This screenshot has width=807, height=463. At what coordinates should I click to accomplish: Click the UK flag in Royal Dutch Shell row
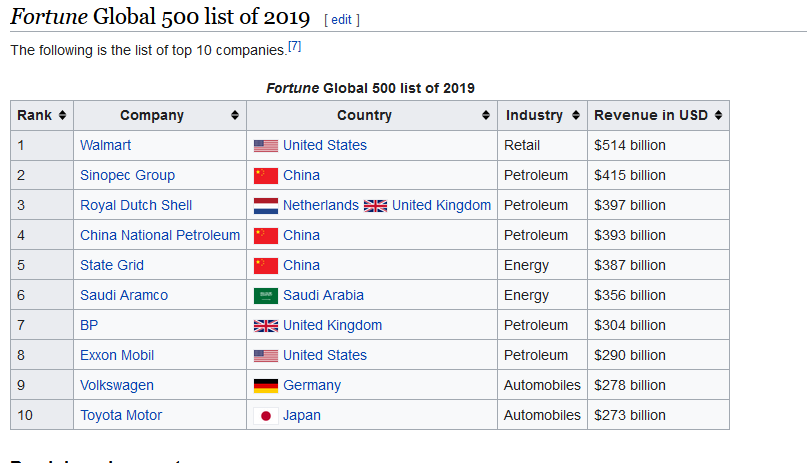click(375, 206)
